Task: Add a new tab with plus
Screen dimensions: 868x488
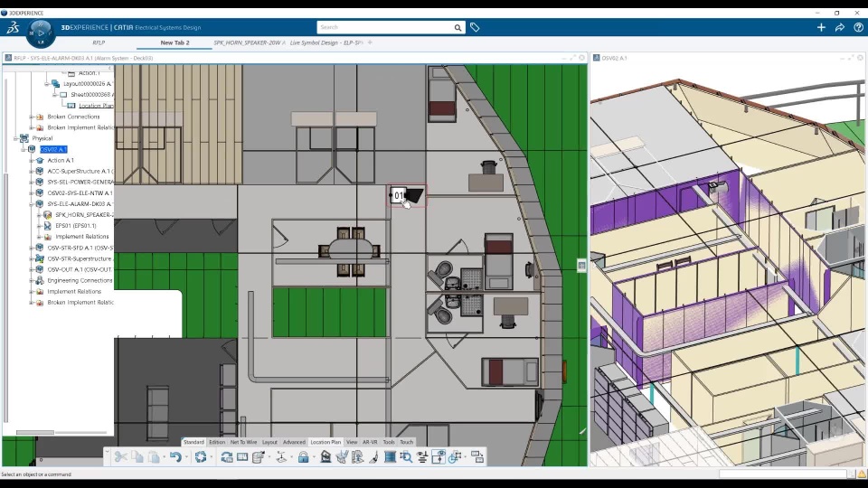Action: (x=370, y=42)
